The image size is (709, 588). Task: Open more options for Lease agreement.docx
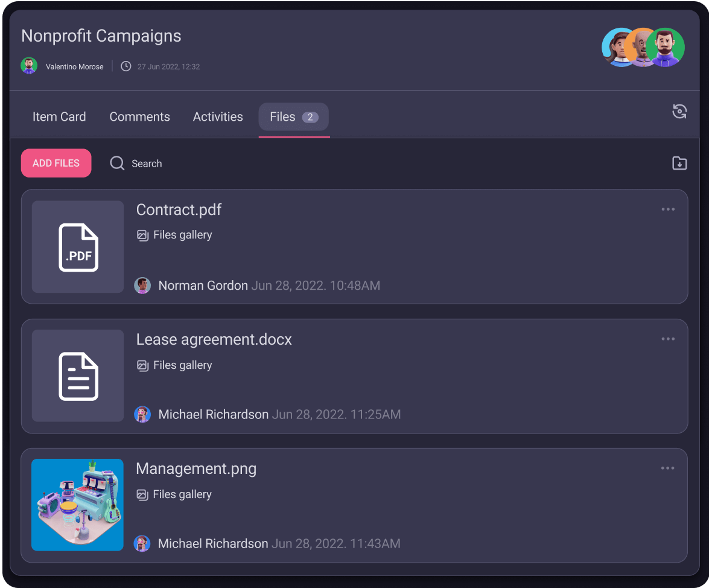(667, 339)
